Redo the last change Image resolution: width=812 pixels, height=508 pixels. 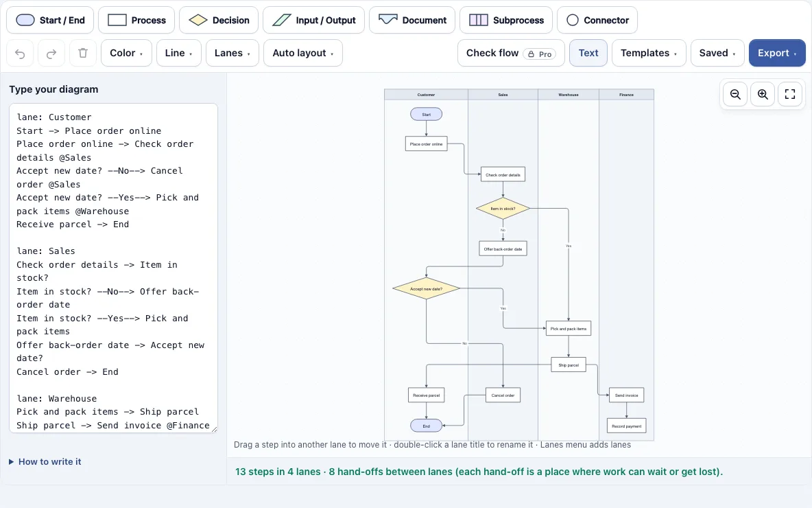coord(51,53)
